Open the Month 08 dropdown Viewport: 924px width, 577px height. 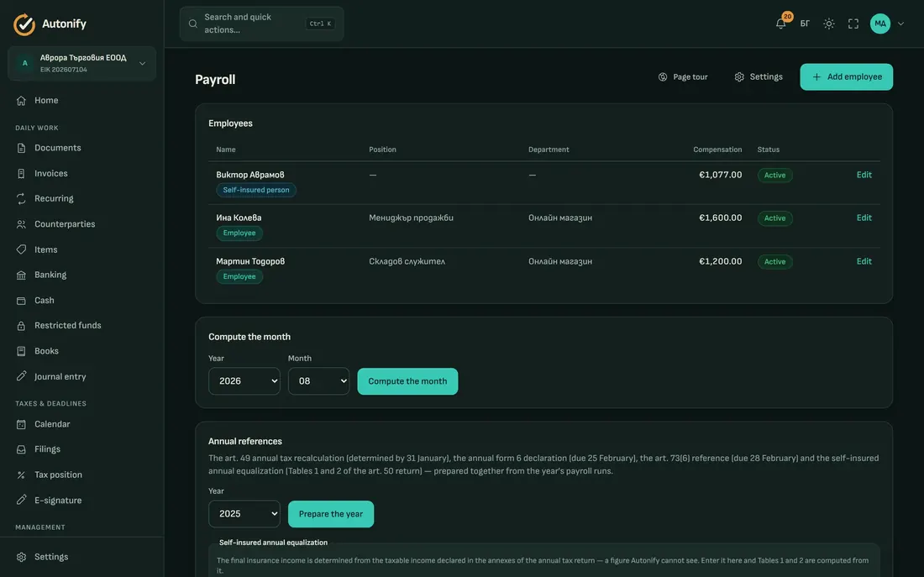(318, 381)
